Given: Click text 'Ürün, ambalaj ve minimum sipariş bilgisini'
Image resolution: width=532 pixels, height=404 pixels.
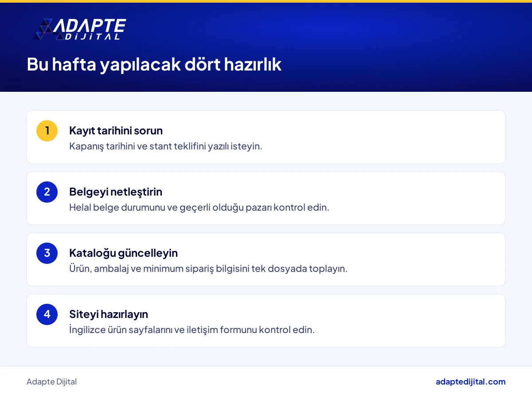Looking at the screenshot, I should pos(159,269).
